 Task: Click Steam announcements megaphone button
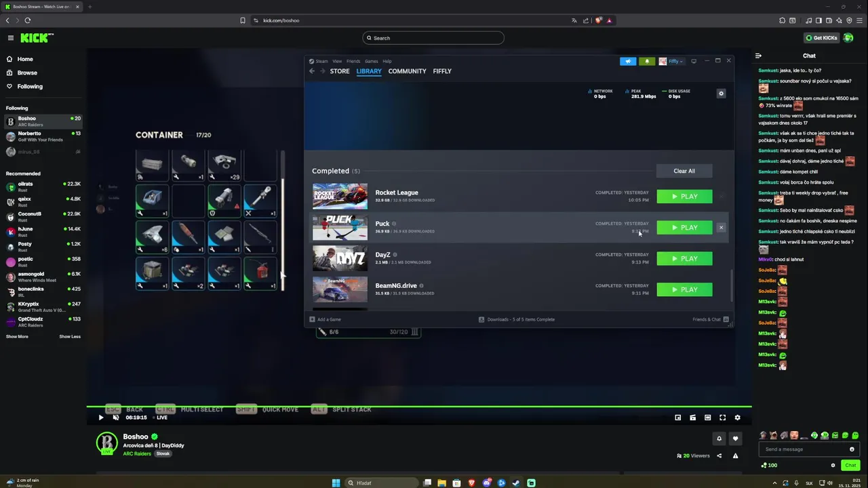(x=628, y=61)
